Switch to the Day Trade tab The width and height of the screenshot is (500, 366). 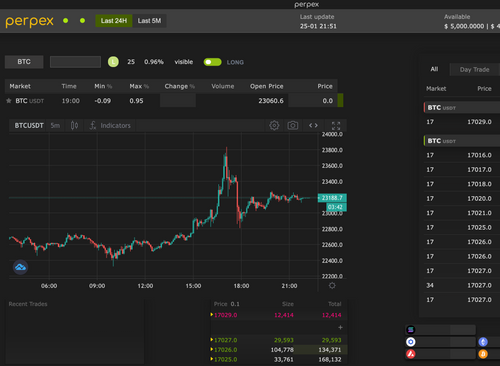click(x=474, y=70)
